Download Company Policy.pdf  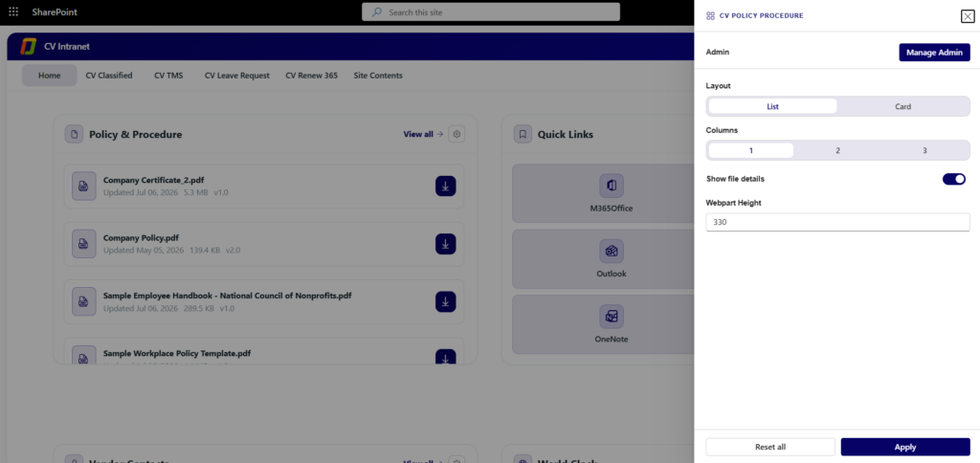tap(446, 244)
